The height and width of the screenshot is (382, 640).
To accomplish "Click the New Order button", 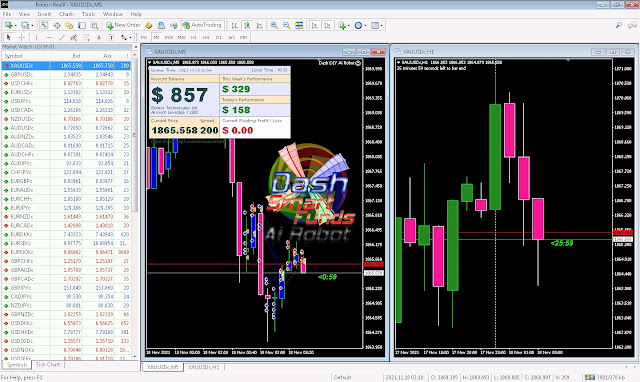I will (x=123, y=25).
